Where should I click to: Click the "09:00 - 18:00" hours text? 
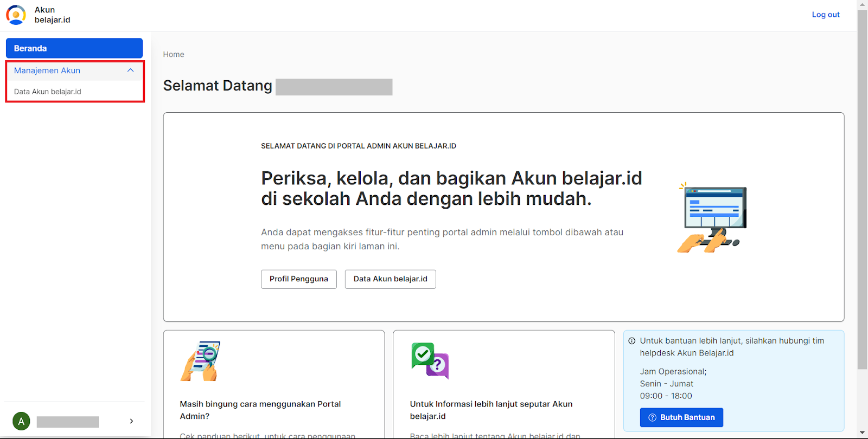[x=666, y=396]
